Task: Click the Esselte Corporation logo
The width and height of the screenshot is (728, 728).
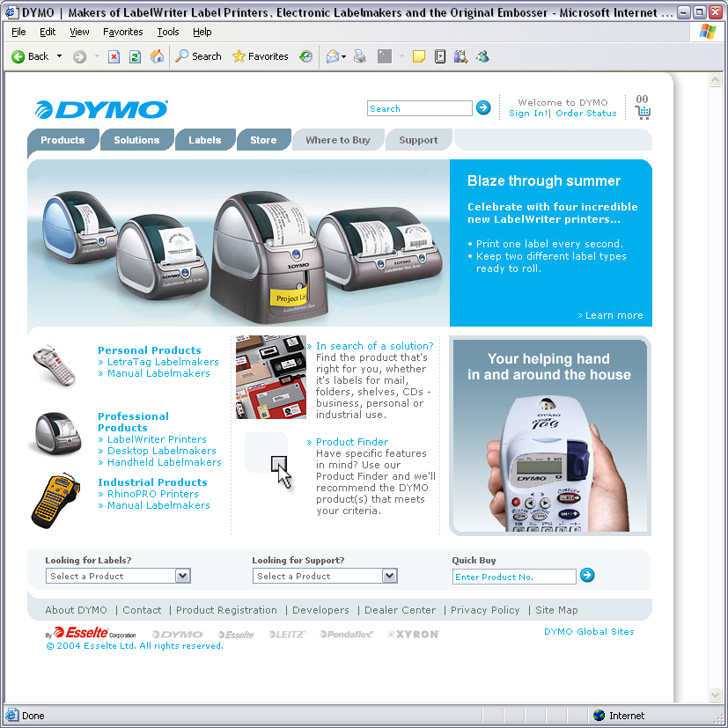Action: click(x=91, y=633)
